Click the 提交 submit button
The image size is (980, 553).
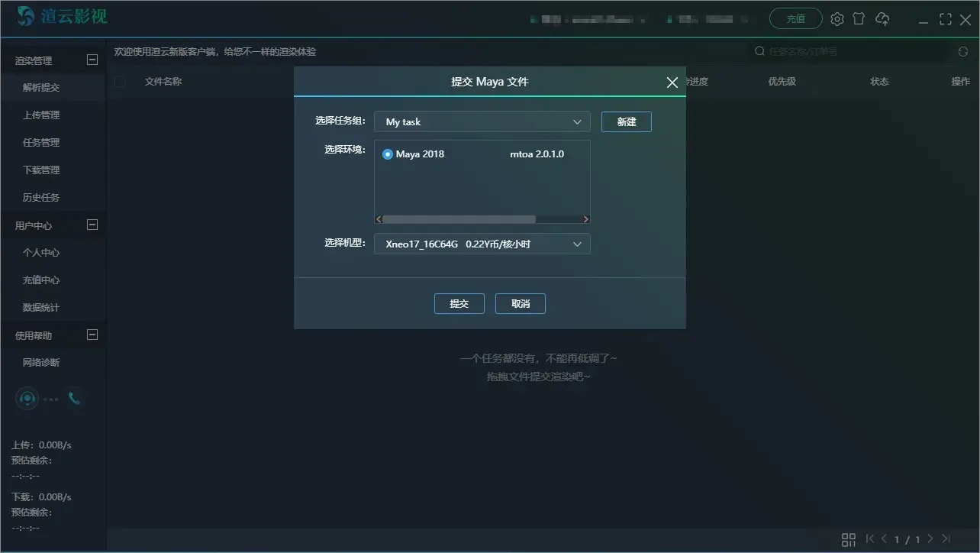[459, 303]
